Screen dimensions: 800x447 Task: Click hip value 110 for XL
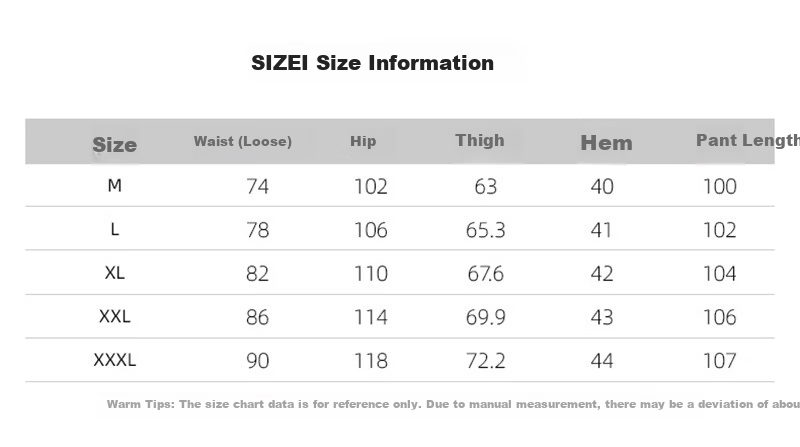coord(371,274)
